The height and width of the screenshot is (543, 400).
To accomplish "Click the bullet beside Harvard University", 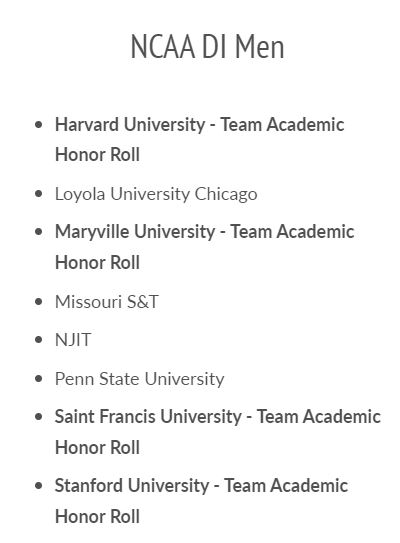I will [39, 125].
